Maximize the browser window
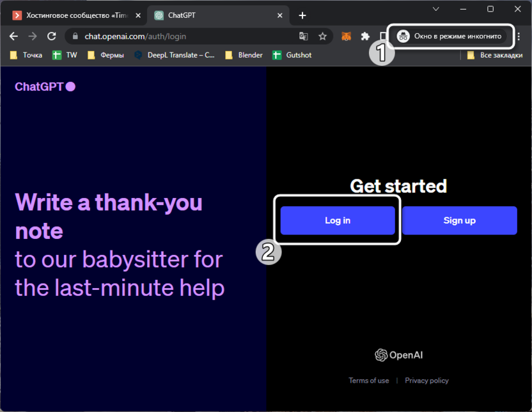 (x=490, y=9)
